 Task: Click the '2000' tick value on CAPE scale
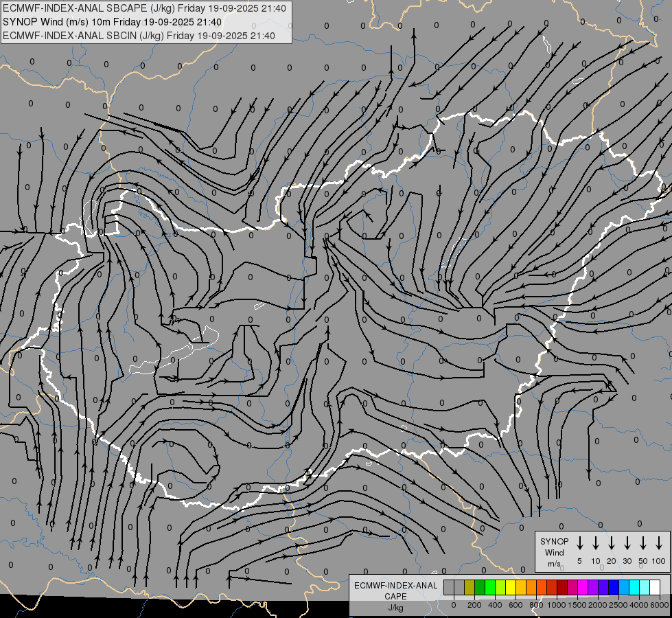point(598,605)
